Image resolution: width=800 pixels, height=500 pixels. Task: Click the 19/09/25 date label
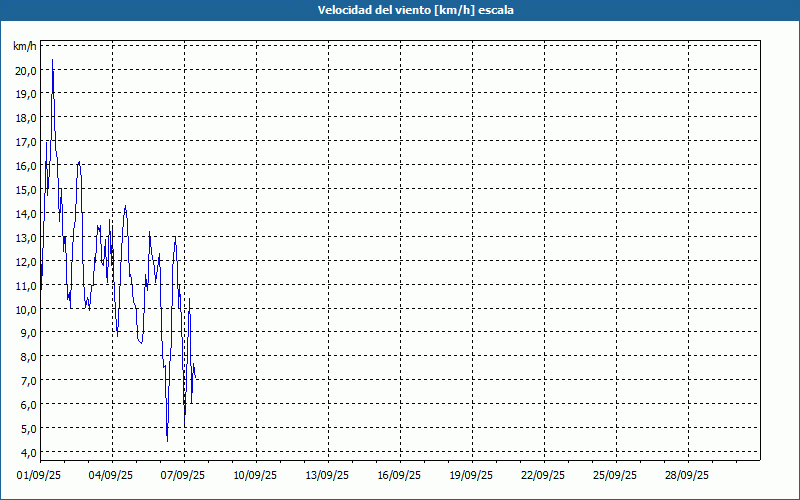(x=471, y=475)
